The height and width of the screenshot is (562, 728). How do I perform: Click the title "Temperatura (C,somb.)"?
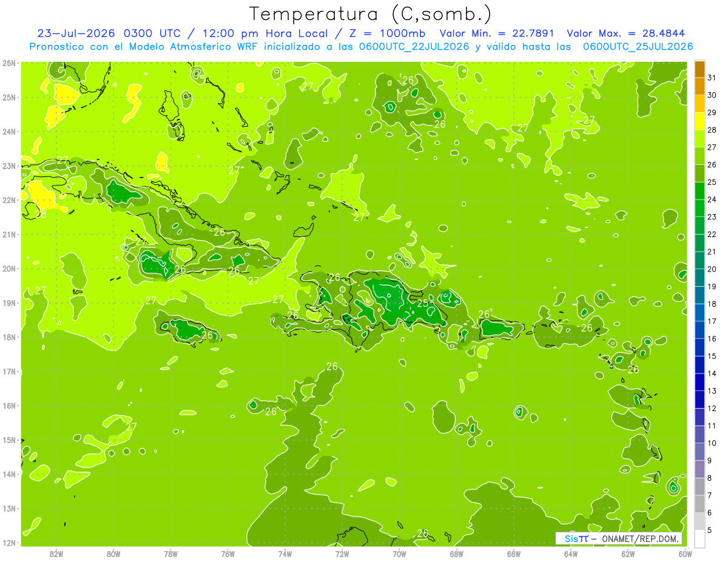370,14
